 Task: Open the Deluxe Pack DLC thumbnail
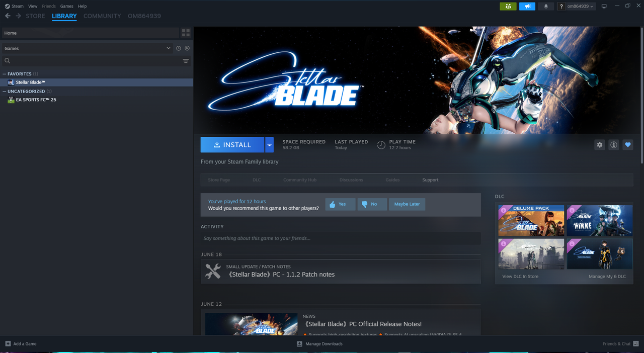(531, 221)
